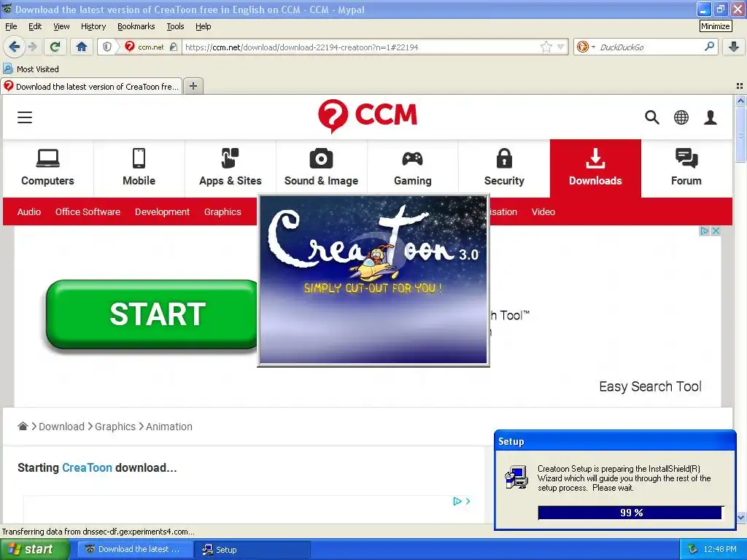Viewport: 747px width, 560px height.
Task: Click the list all tabs icon
Action: tap(740, 86)
